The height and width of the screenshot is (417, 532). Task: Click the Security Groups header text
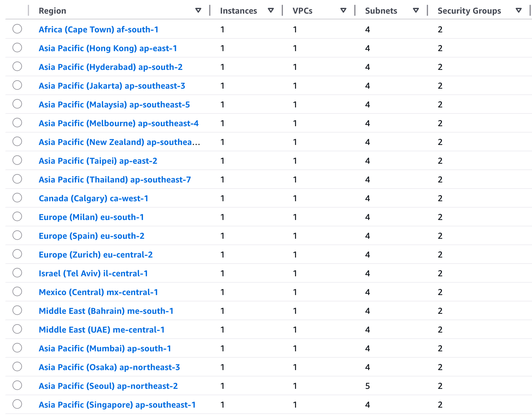point(469,11)
